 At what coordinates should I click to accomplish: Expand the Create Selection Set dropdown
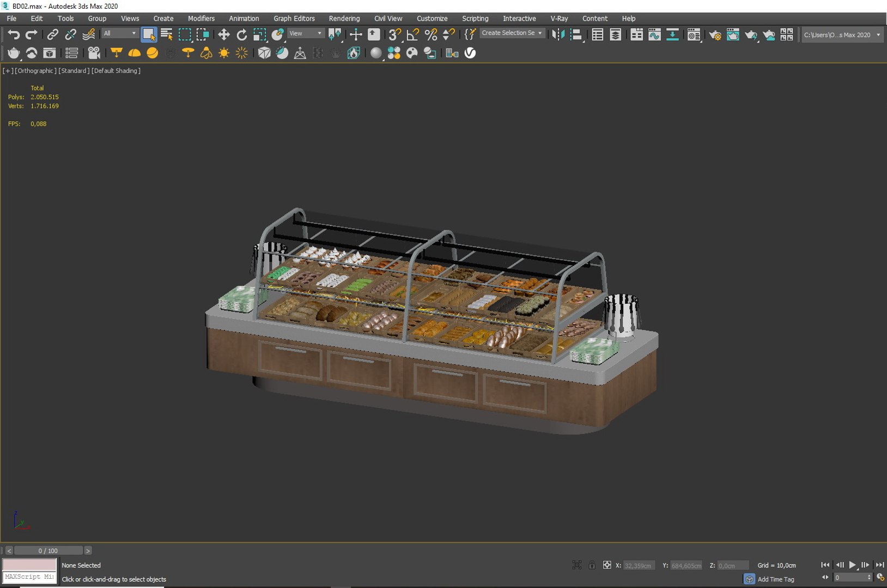point(512,33)
